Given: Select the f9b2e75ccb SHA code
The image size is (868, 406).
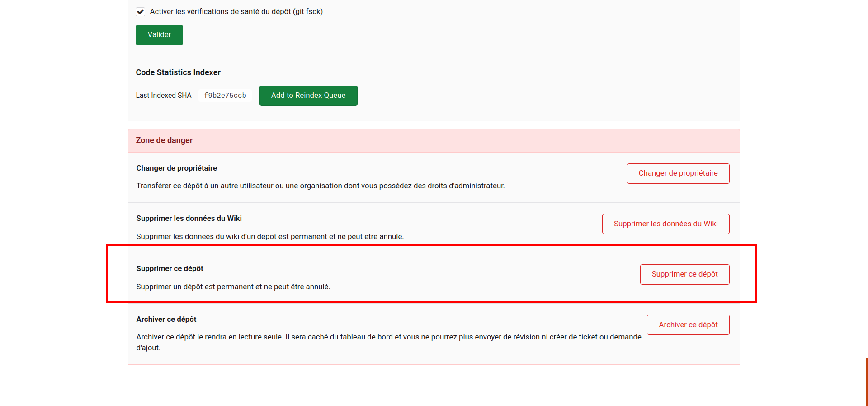Looking at the screenshot, I should click(225, 96).
